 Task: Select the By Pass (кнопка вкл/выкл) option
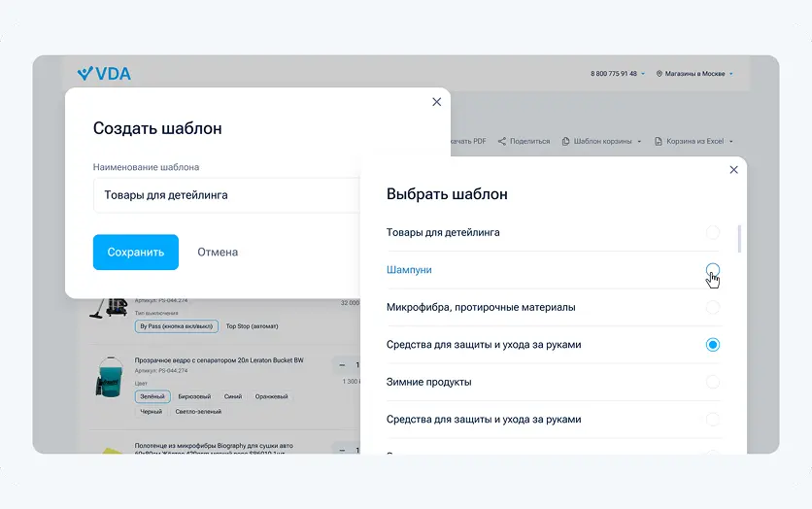point(177,326)
